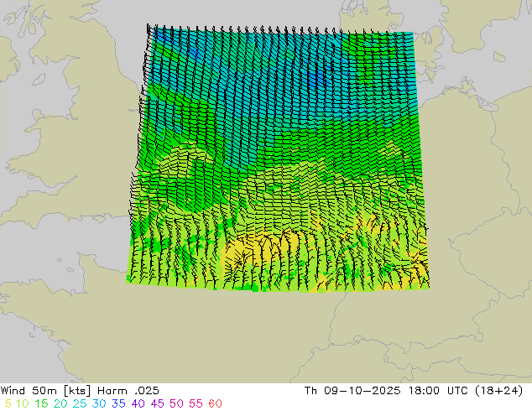
Task: Click the 'Harm .025' model label
Action: (128, 391)
